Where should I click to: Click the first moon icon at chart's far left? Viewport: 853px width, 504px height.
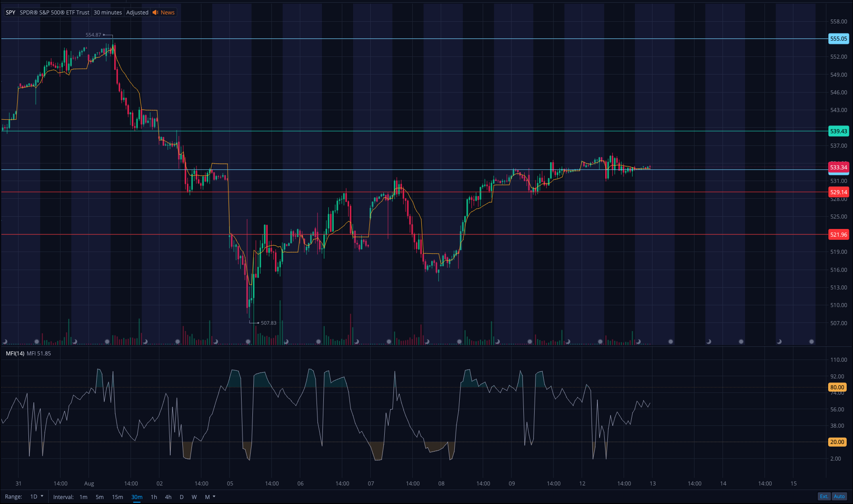tap(5, 341)
